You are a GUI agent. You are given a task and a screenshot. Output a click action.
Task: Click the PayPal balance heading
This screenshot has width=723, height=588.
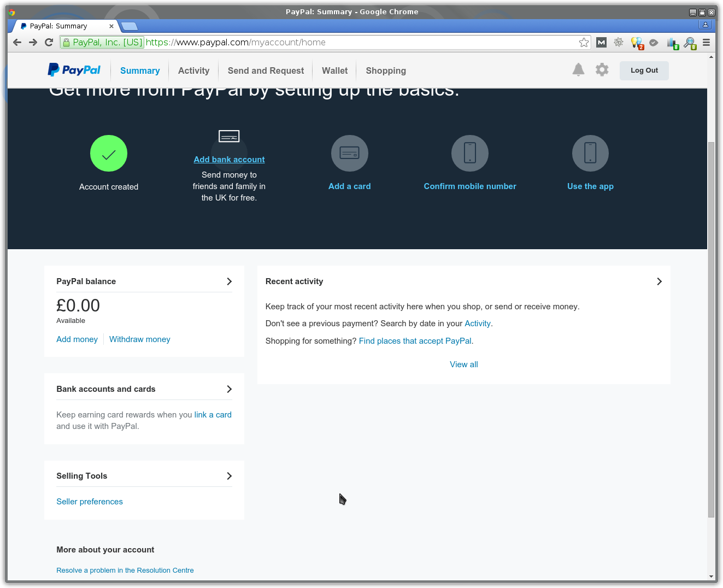point(86,281)
